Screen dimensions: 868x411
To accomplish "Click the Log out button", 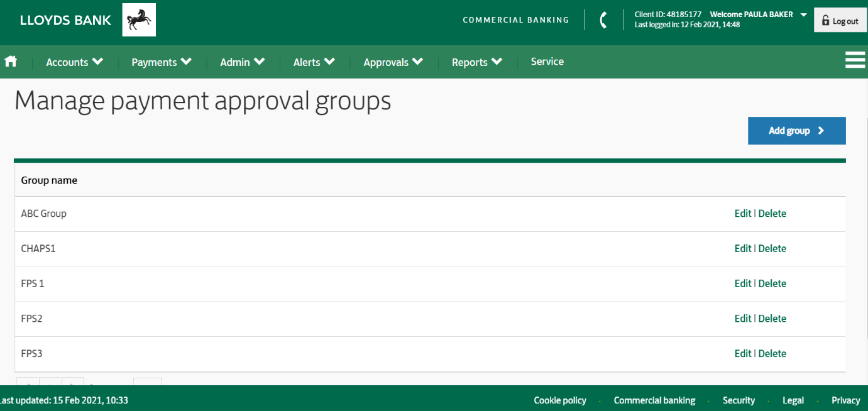I will tap(840, 20).
